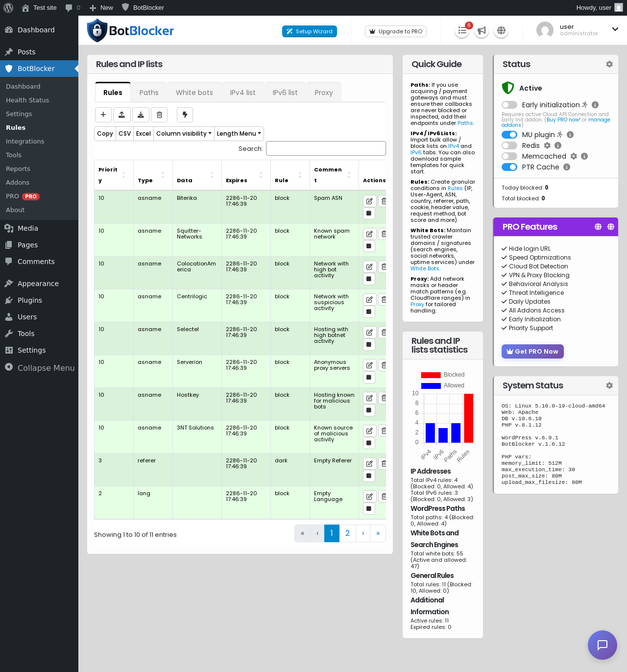Copy table with Copy button

tap(105, 134)
